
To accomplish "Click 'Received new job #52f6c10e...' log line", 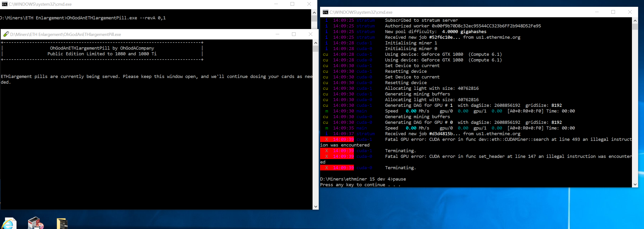I will 452,37.
